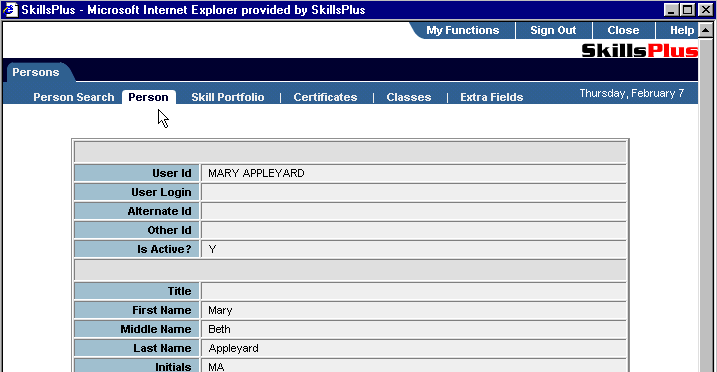The image size is (717, 372).
Task: Click the Internet Explorer icon in title bar
Action: pyautogui.click(x=10, y=10)
